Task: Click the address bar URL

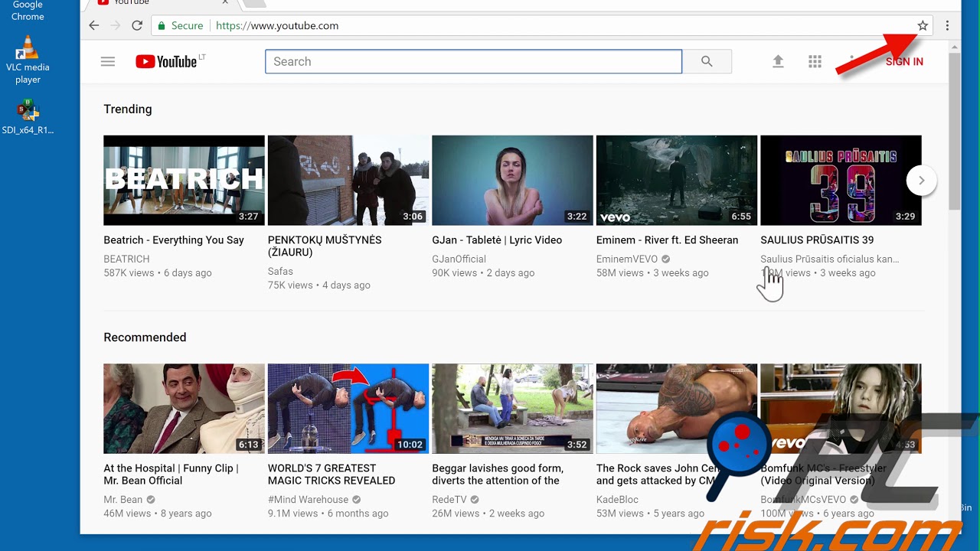Action: click(x=277, y=25)
